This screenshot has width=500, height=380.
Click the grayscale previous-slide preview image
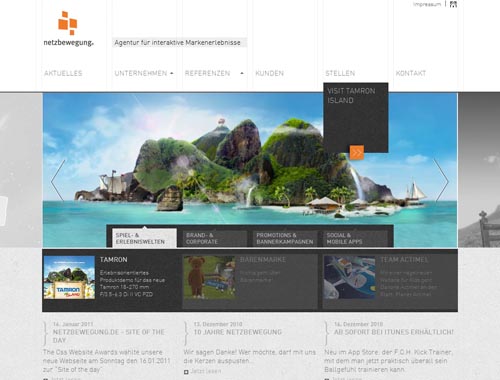(x=21, y=170)
